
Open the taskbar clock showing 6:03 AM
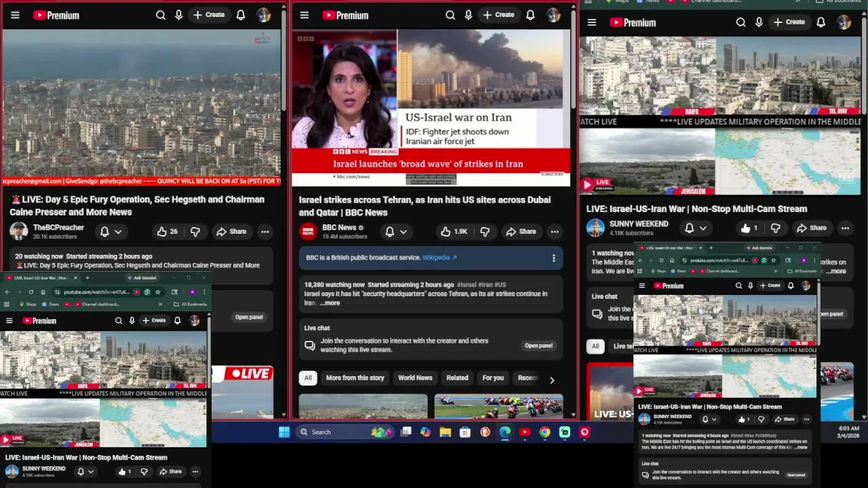pyautogui.click(x=848, y=432)
